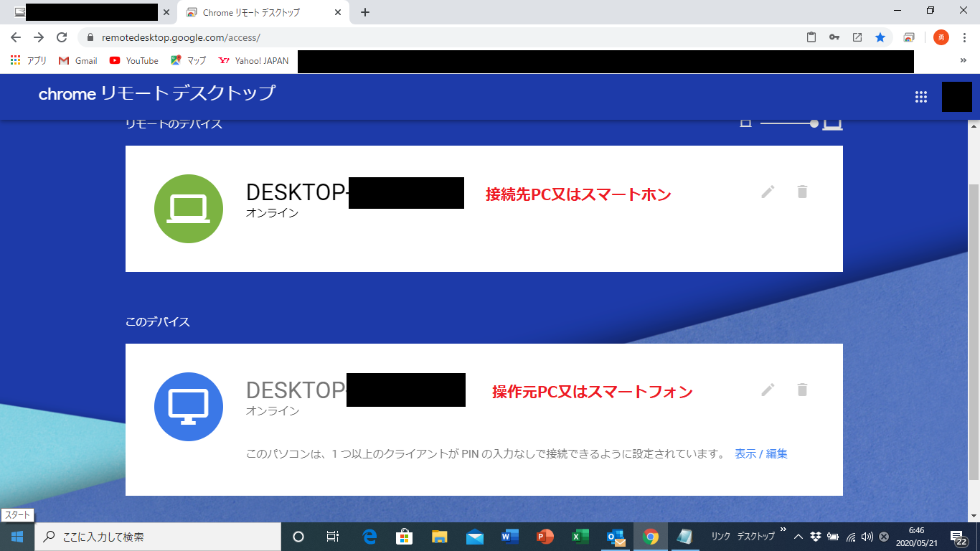Click the browser Forward arrow

tap(39, 37)
